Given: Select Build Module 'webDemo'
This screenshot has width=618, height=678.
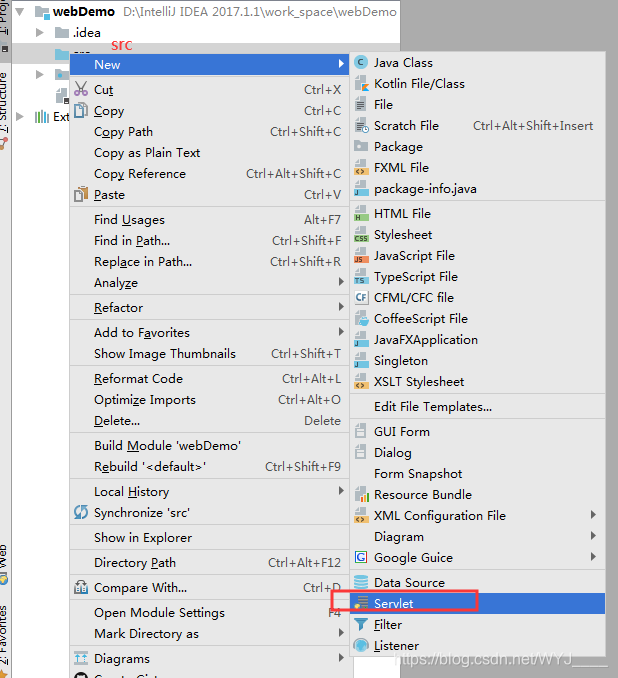Looking at the screenshot, I should pos(209,446).
